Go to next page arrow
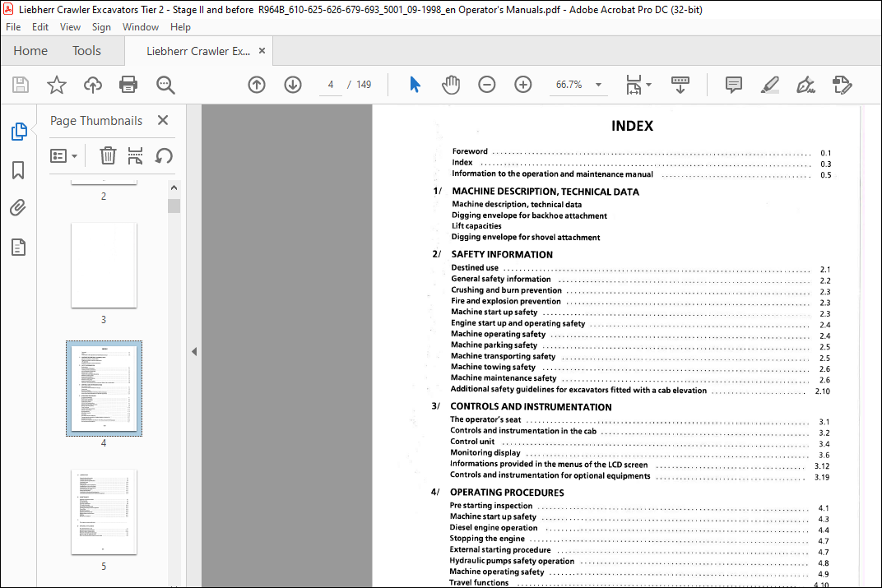 (x=293, y=85)
